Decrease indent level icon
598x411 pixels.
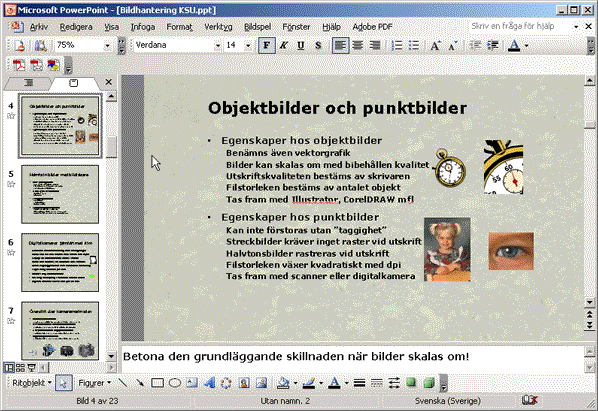pyautogui.click(x=475, y=46)
